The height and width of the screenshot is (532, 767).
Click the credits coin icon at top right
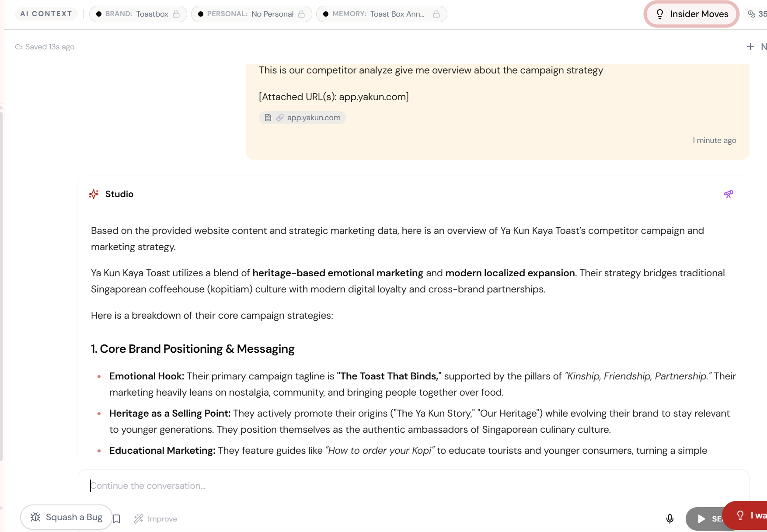pos(752,14)
